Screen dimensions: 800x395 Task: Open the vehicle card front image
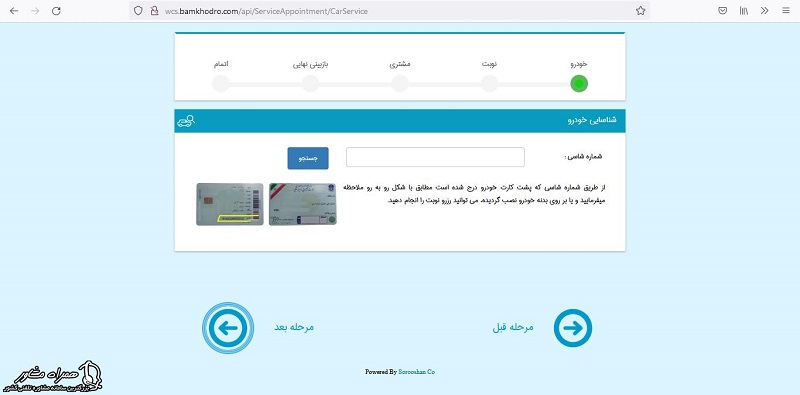click(303, 204)
